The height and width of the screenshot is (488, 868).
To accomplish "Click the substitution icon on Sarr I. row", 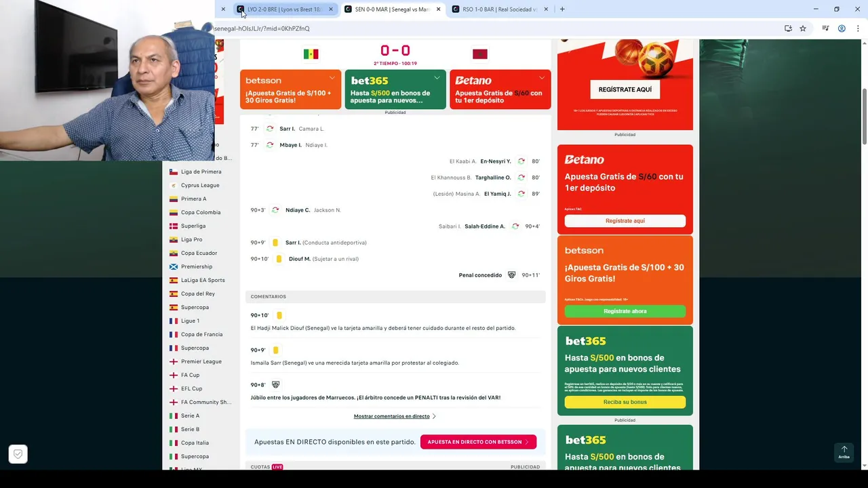I will 270,129.
